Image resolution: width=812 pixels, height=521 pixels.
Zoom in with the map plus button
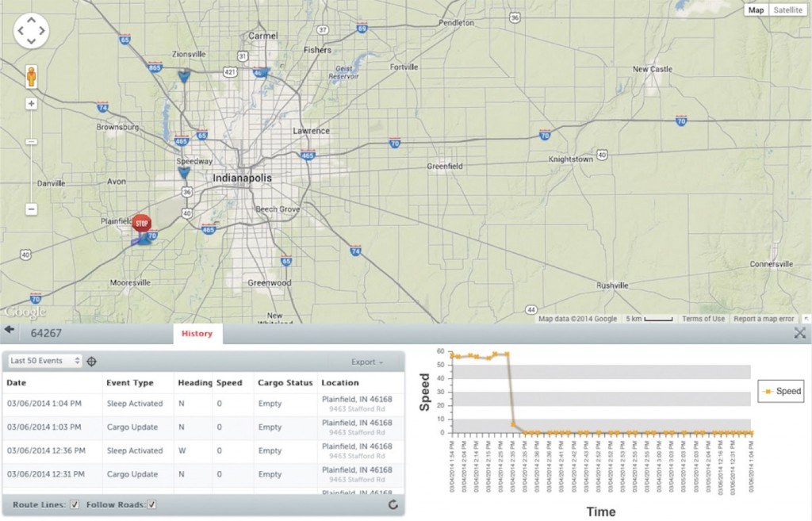point(31,104)
